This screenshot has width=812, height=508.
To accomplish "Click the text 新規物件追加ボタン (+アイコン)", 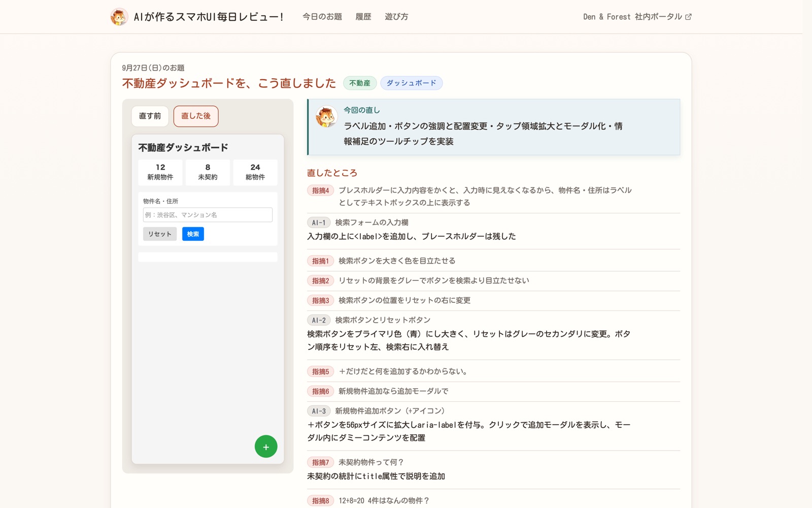I will click(390, 411).
